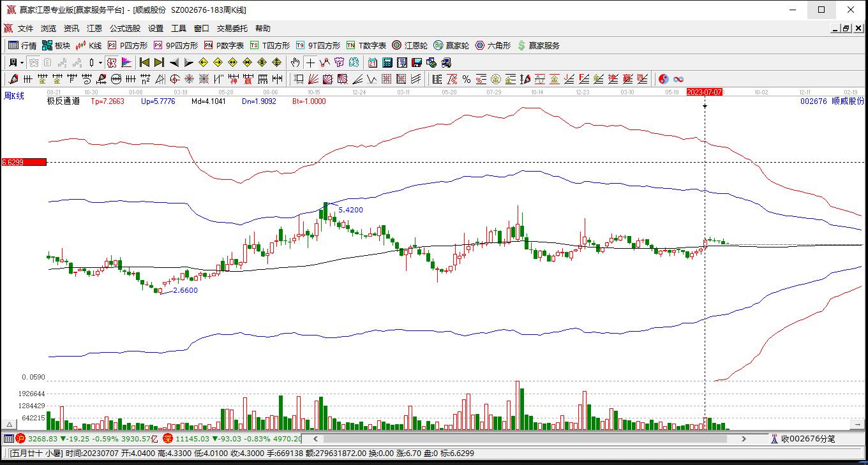
Task: Click the Shanghai index 沪 icon
Action: 20,439
